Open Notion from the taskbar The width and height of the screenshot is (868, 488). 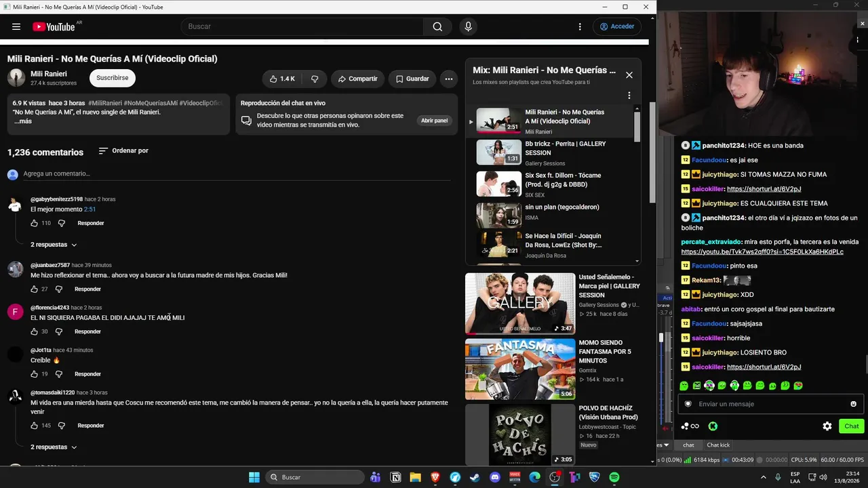coord(395,477)
